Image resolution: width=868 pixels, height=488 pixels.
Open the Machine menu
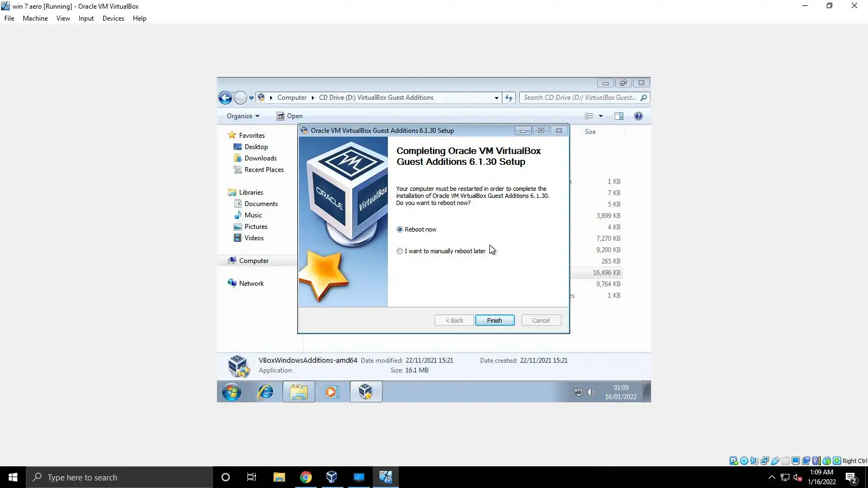pyautogui.click(x=35, y=18)
